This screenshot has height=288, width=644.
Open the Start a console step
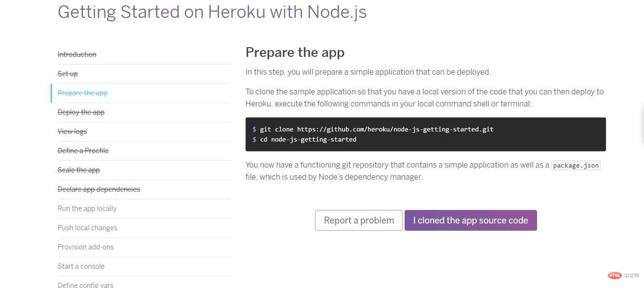pos(81,266)
